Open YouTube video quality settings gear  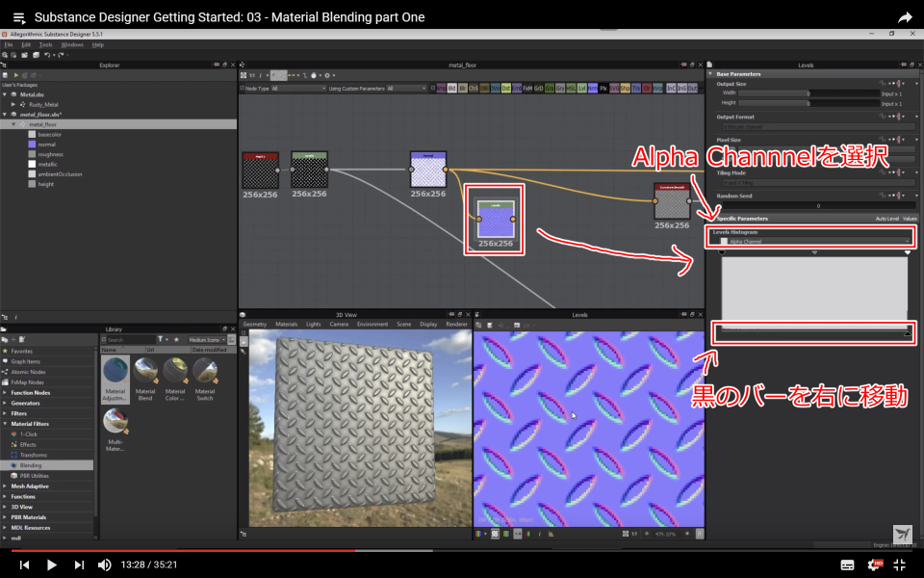click(x=875, y=565)
